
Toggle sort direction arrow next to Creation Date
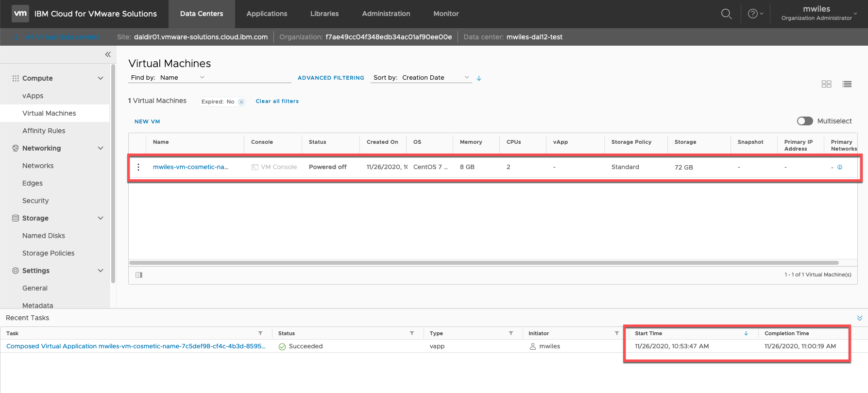[x=479, y=78]
